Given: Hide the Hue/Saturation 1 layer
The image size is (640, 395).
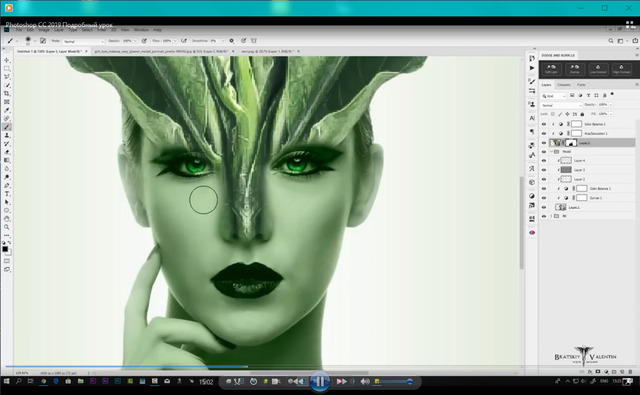Looking at the screenshot, I should (x=544, y=133).
